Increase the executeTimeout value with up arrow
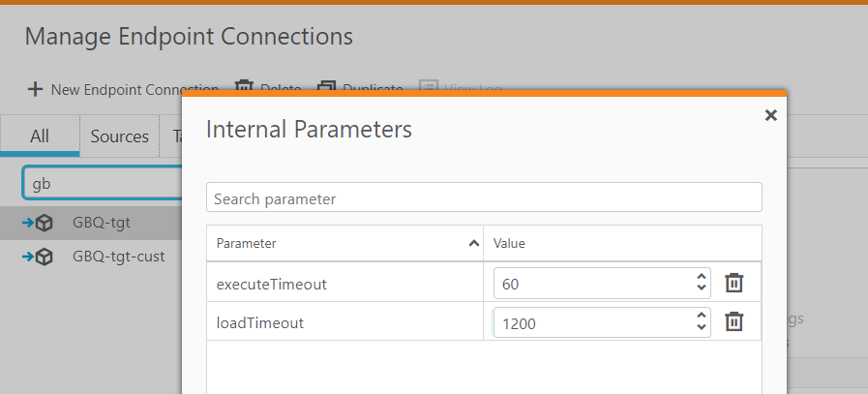The height and width of the screenshot is (394, 868). pyautogui.click(x=702, y=277)
